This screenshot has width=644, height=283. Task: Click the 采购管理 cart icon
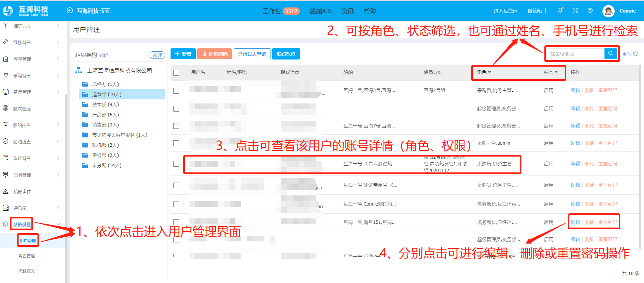click(5, 75)
